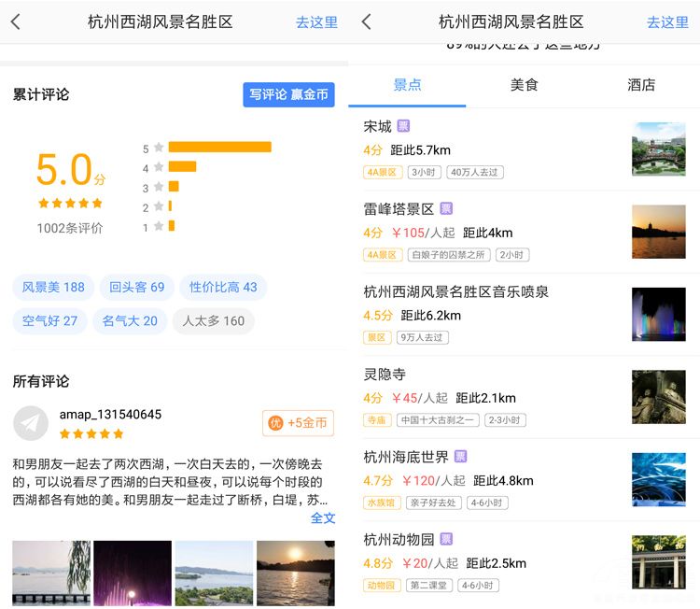
Task: Tap the ticket badge next to 雷峰塔景区
Action: point(446,209)
